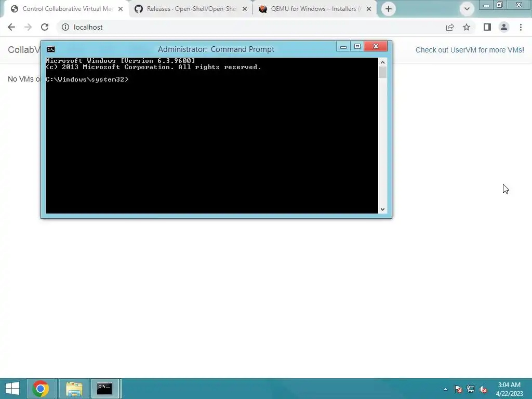Switch to QEMU for Windows Installers tab
The image size is (532, 399).
pyautogui.click(x=315, y=9)
